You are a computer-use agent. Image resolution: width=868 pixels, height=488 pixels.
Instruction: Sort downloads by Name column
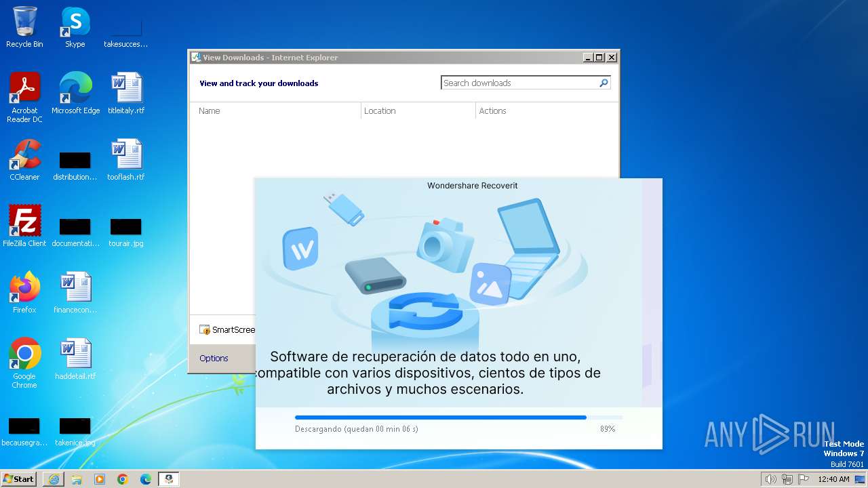277,110
